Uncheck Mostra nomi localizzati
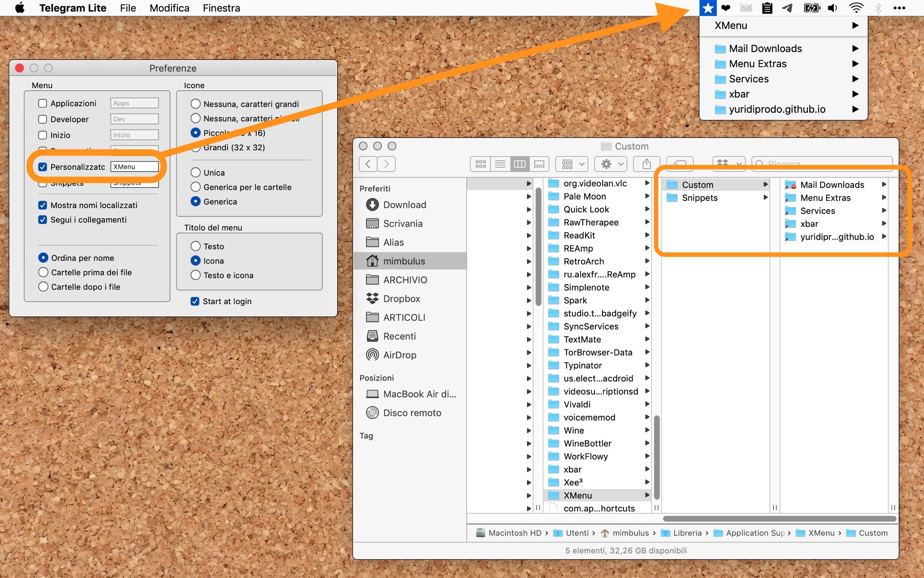924x578 pixels. coord(43,205)
